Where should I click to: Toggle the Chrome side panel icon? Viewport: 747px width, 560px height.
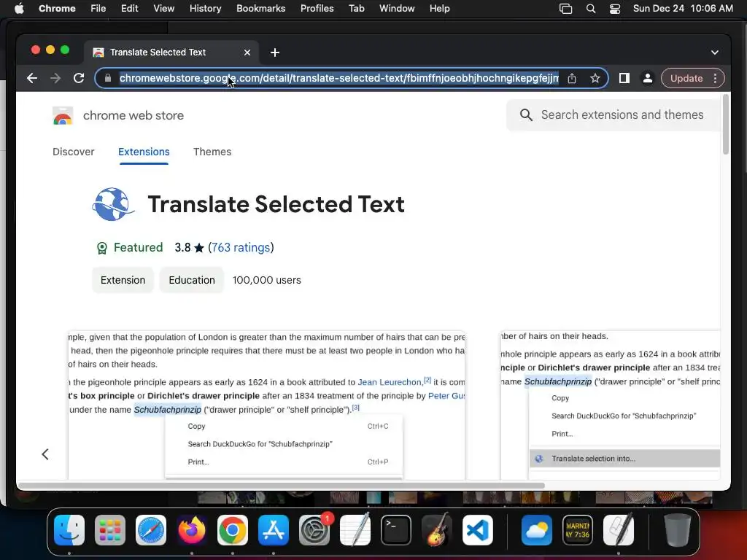pos(624,78)
